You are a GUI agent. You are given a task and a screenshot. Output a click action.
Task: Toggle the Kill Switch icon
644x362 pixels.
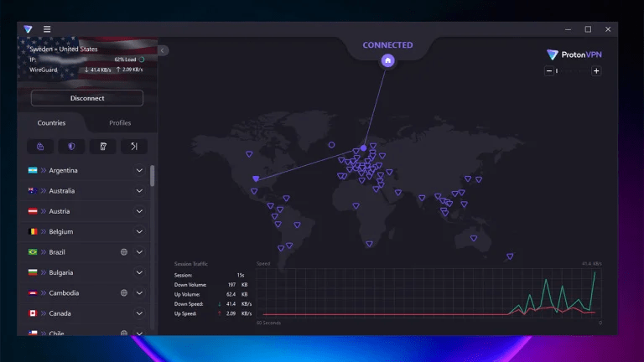point(103,147)
